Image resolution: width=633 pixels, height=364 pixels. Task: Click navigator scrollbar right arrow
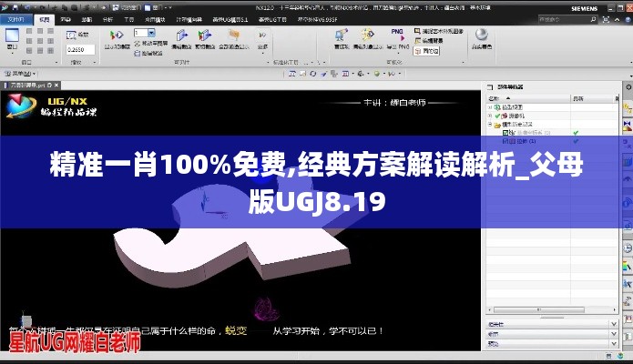(x=615, y=310)
